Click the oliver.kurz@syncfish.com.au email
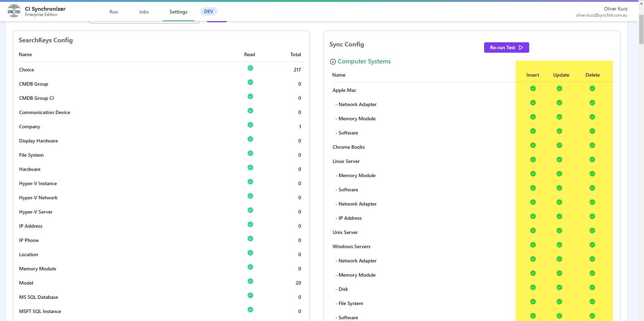The width and height of the screenshot is (644, 321). pyautogui.click(x=601, y=15)
